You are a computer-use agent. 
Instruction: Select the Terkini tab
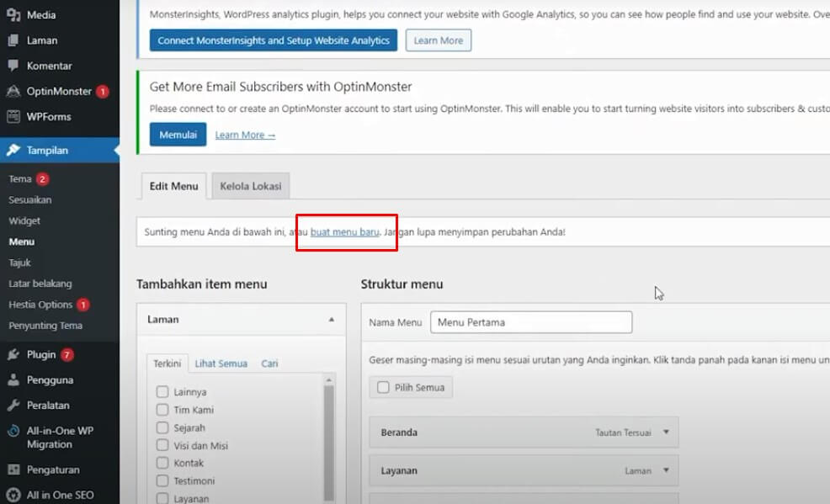coord(168,363)
